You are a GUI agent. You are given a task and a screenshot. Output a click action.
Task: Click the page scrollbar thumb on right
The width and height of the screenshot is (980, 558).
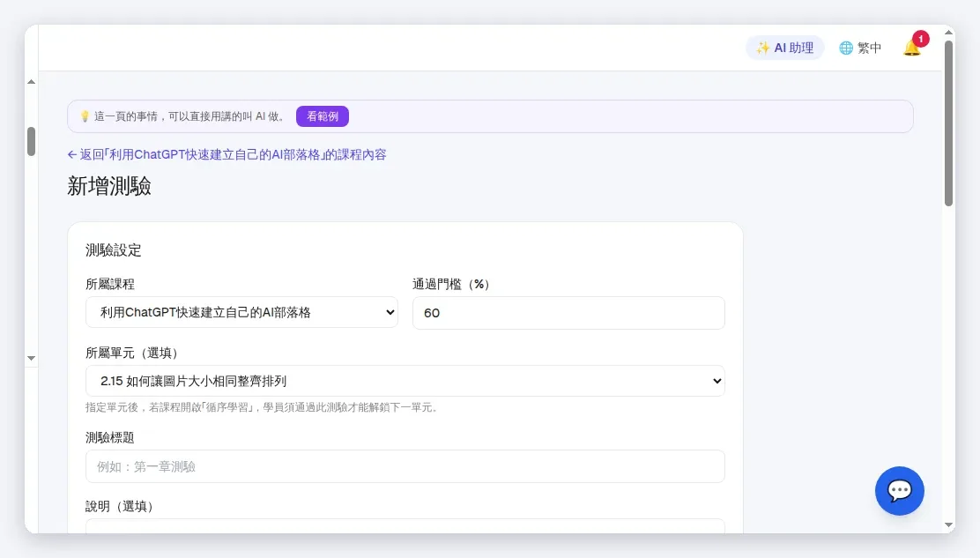click(x=949, y=123)
